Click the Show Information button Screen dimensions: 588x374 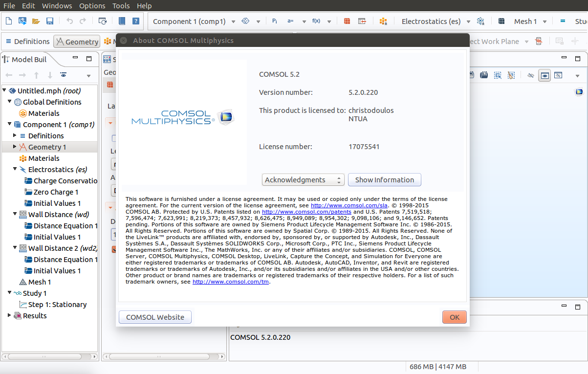pyautogui.click(x=385, y=180)
